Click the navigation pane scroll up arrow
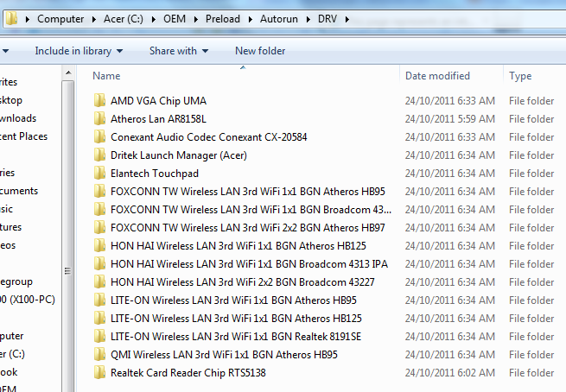Viewport: 566px width, 392px height. coord(68,73)
